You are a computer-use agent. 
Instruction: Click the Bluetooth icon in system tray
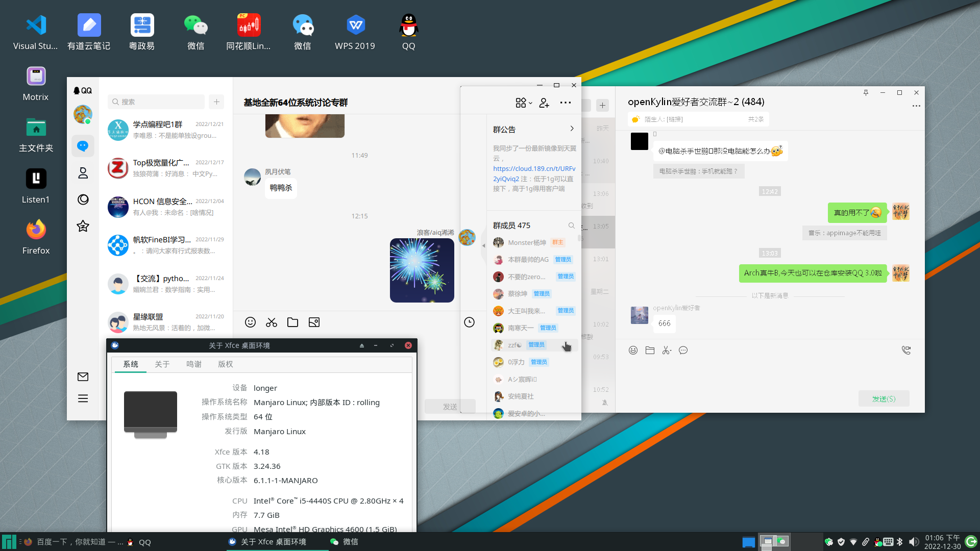(900, 542)
